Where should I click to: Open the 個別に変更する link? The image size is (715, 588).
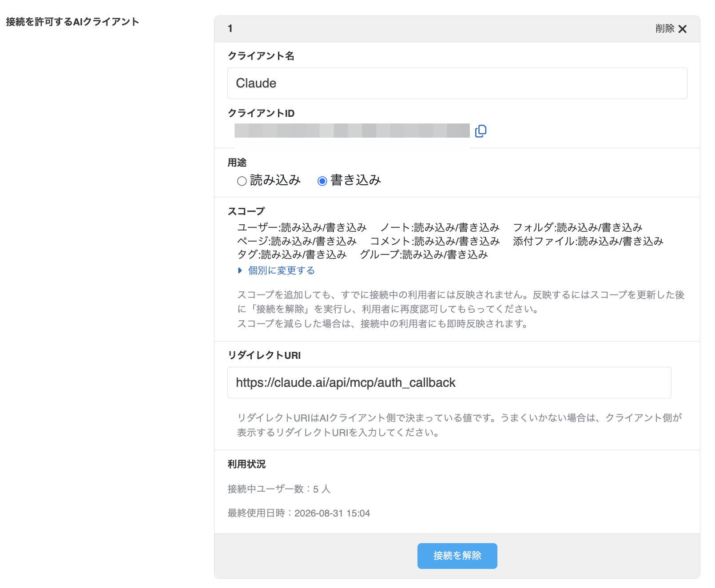281,270
